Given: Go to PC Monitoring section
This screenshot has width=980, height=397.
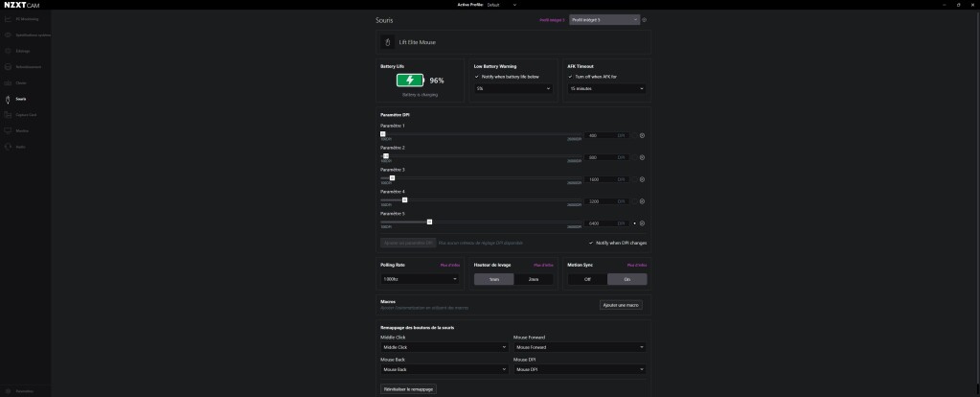Looking at the screenshot, I should pyautogui.click(x=27, y=19).
